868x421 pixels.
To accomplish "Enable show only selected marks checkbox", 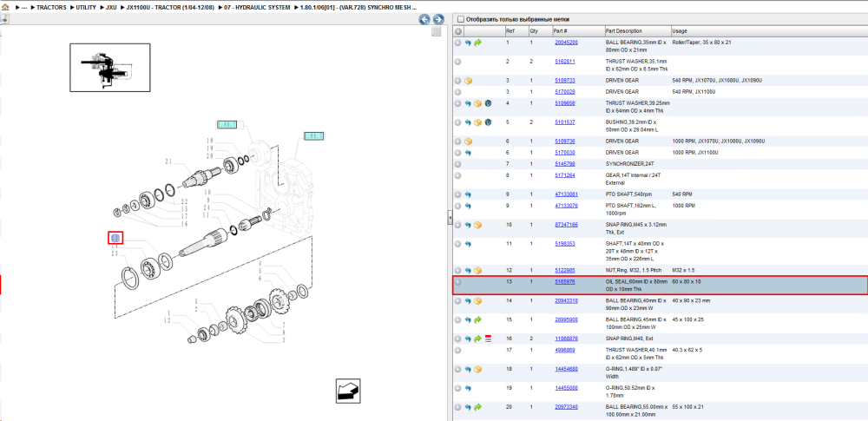I will [x=461, y=19].
